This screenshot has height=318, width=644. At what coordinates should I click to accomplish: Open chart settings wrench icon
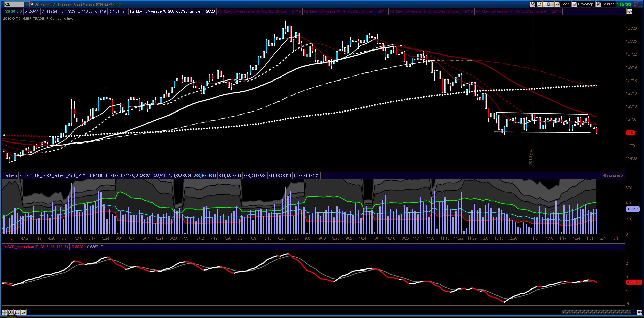(539, 4)
